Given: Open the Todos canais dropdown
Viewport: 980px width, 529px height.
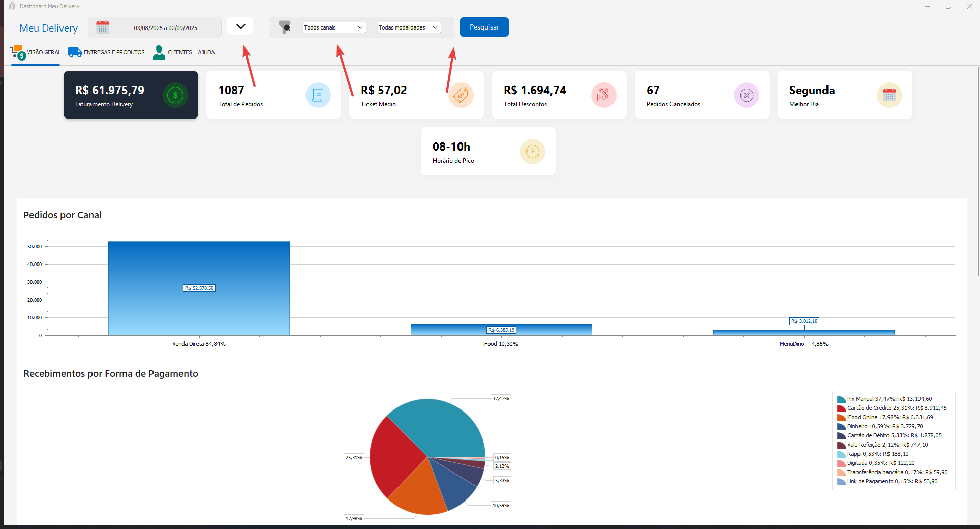Looking at the screenshot, I should point(333,27).
